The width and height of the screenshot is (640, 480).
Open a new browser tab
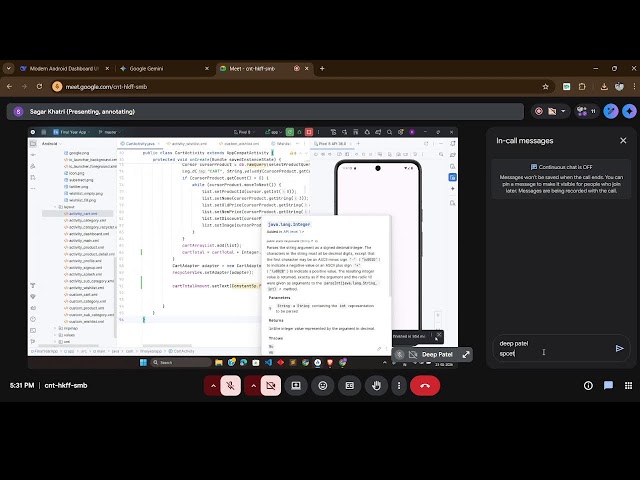pyautogui.click(x=322, y=69)
